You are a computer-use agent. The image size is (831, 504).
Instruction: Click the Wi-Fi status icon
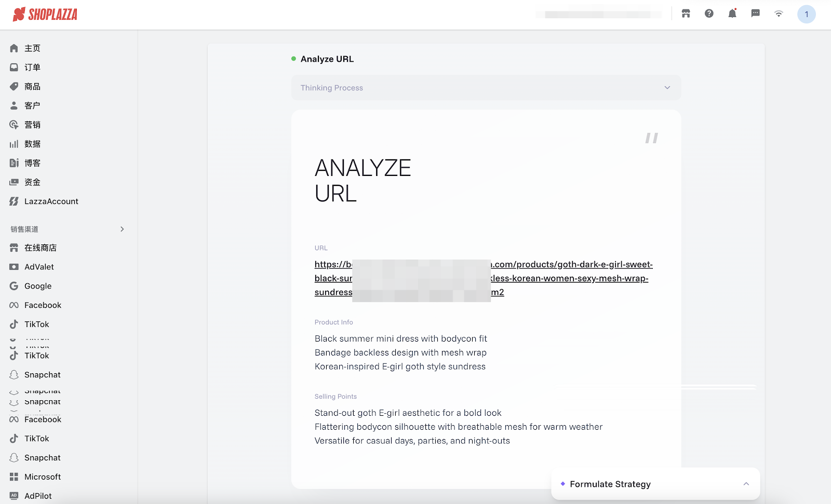click(x=779, y=13)
